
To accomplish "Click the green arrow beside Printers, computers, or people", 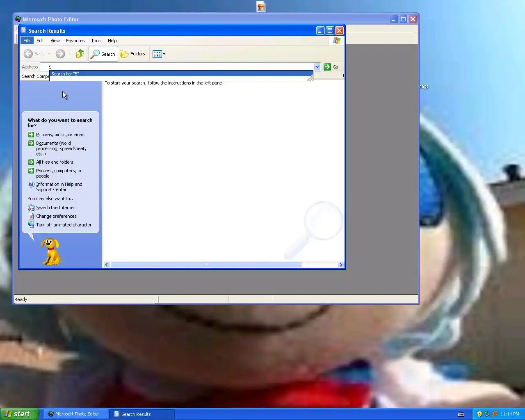I will coord(31,171).
